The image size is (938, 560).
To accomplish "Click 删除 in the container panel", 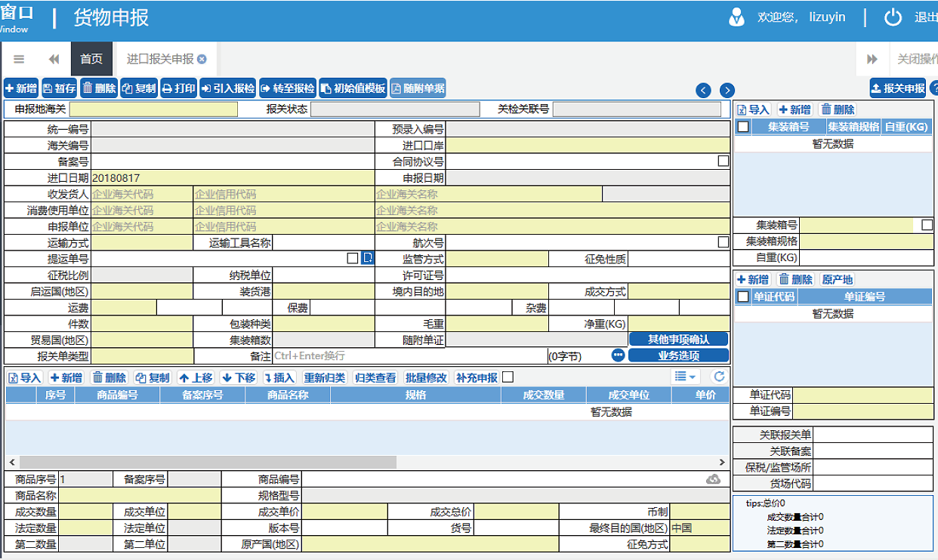I will click(838, 109).
